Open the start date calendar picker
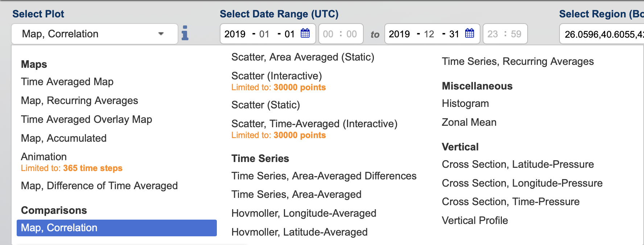Image resolution: width=644 pixels, height=245 pixels. 305,33
